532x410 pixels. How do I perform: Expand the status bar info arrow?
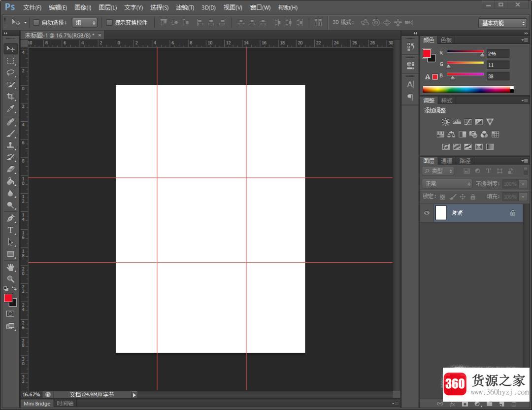coord(134,395)
